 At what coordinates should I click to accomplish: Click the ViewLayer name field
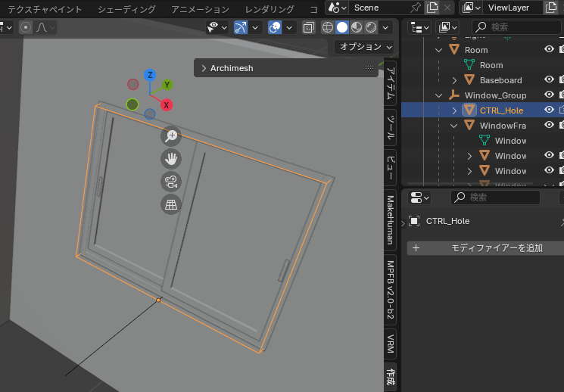(x=513, y=8)
